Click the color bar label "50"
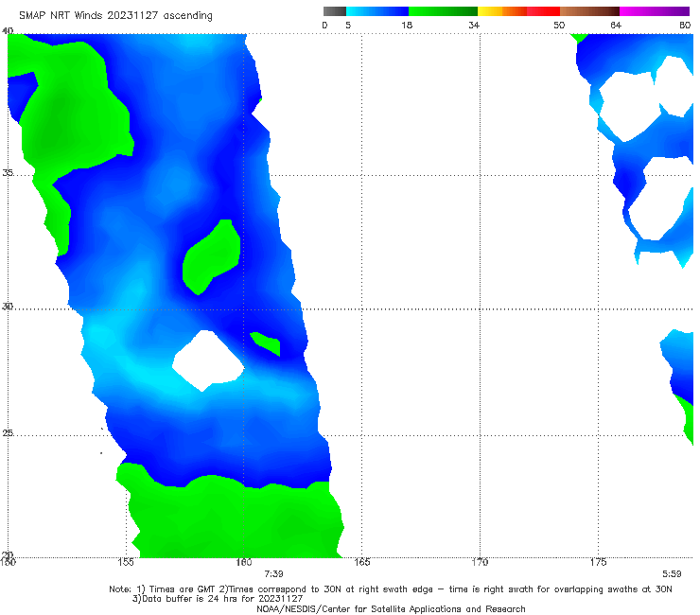700x615 pixels. [559, 26]
